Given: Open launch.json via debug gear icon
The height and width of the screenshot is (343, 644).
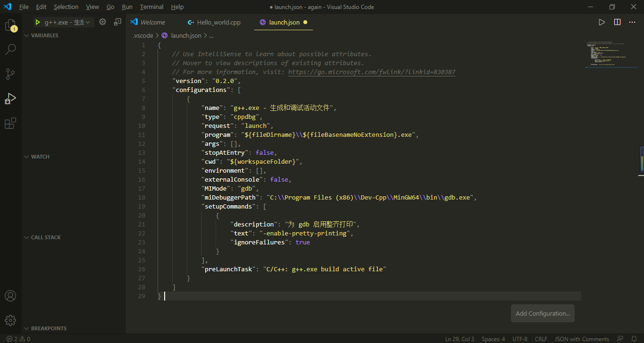Looking at the screenshot, I should [102, 22].
